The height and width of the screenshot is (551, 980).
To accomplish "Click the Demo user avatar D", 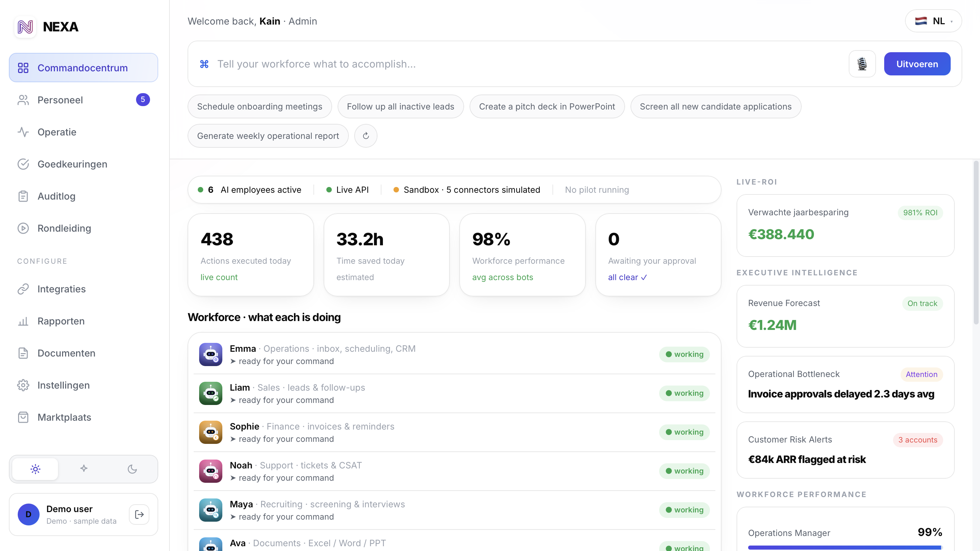I will point(29,514).
